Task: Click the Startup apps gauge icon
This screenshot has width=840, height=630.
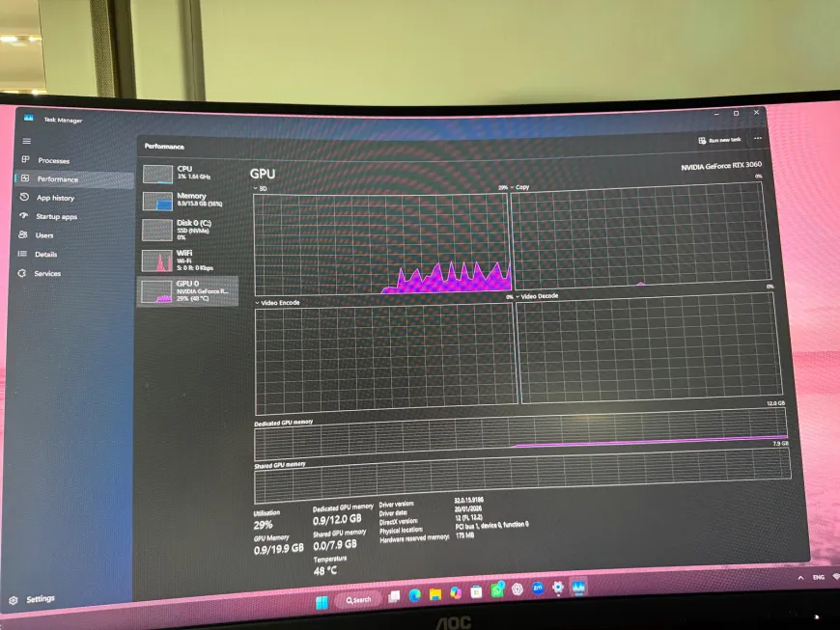Action: click(23, 216)
